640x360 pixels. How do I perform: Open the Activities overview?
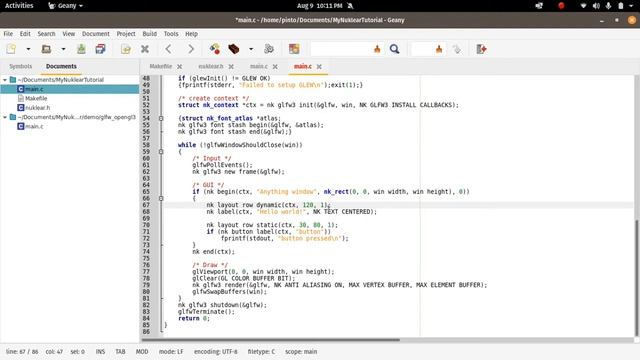click(x=19, y=6)
